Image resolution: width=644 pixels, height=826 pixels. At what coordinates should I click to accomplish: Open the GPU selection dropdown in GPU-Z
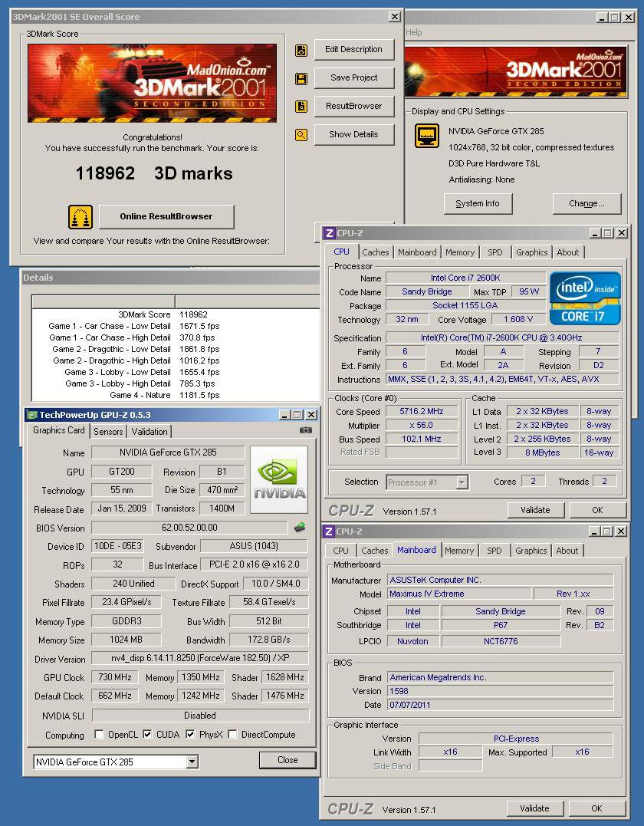tap(192, 762)
